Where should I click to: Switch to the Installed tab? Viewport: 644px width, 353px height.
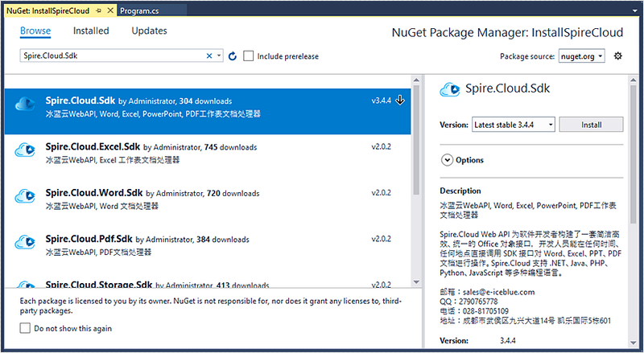91,31
